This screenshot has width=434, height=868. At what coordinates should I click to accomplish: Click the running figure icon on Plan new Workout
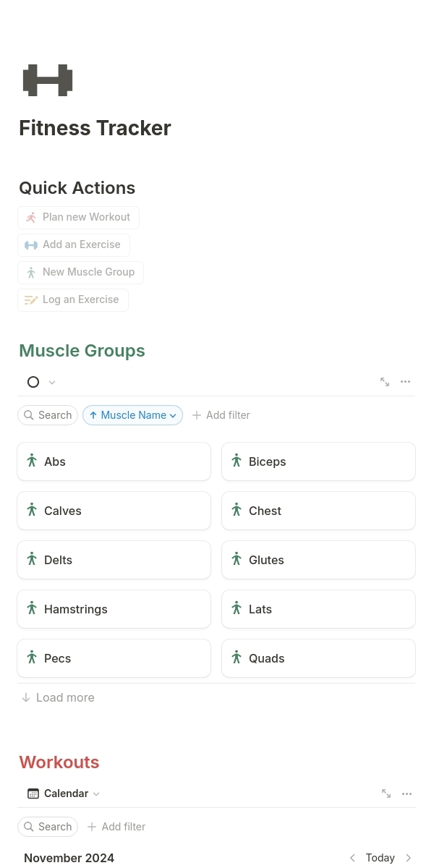(31, 217)
